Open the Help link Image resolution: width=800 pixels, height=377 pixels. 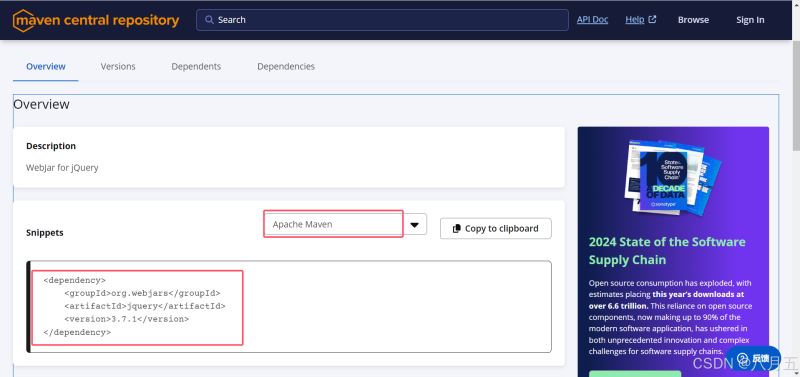point(635,19)
